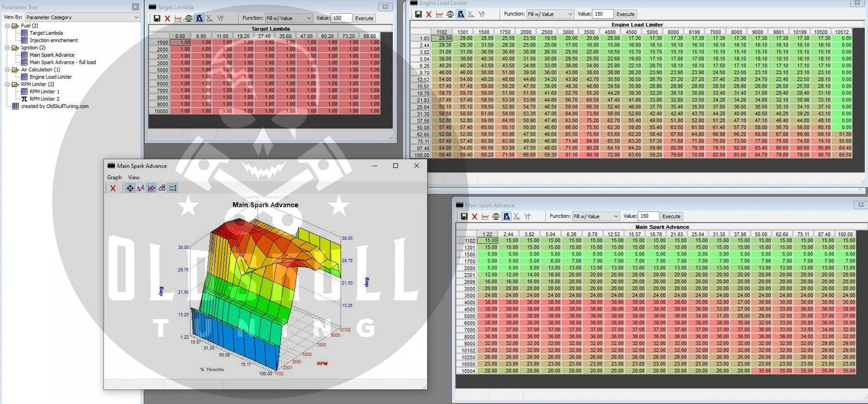The width and height of the screenshot is (868, 404).
Task: Open the View By Parameter Category dropdown
Action: pyautogui.click(x=82, y=17)
